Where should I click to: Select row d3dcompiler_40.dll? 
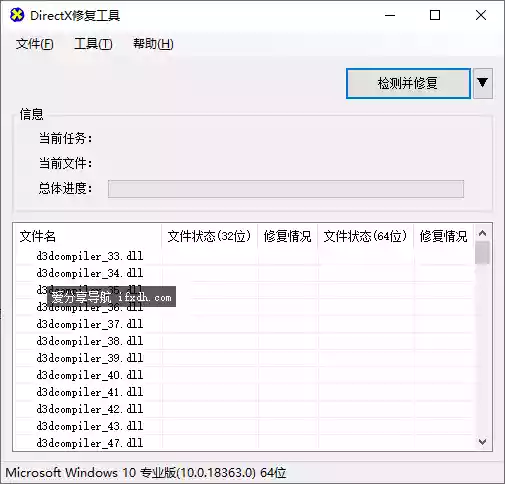[244, 375]
